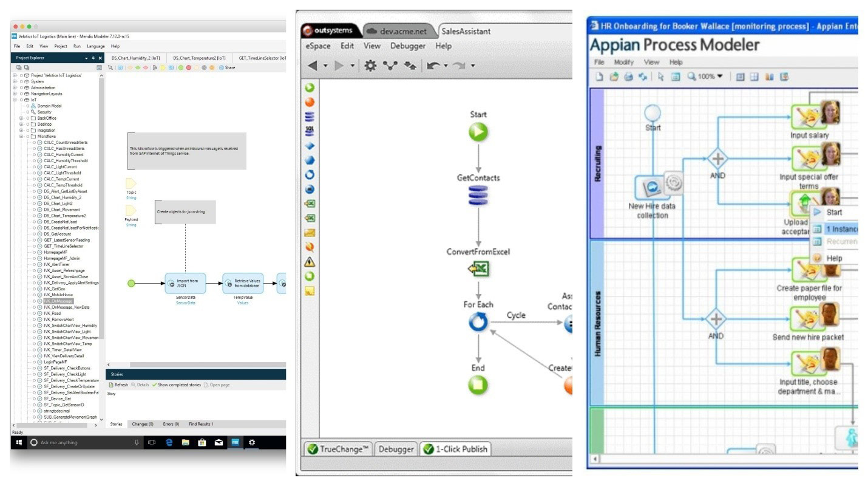Click the Windows Start button

pos(18,442)
